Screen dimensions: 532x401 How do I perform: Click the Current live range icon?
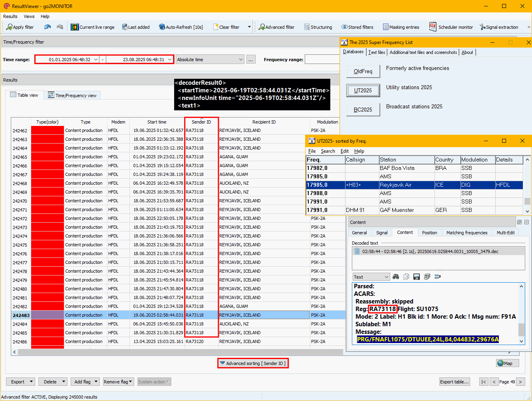click(75, 27)
